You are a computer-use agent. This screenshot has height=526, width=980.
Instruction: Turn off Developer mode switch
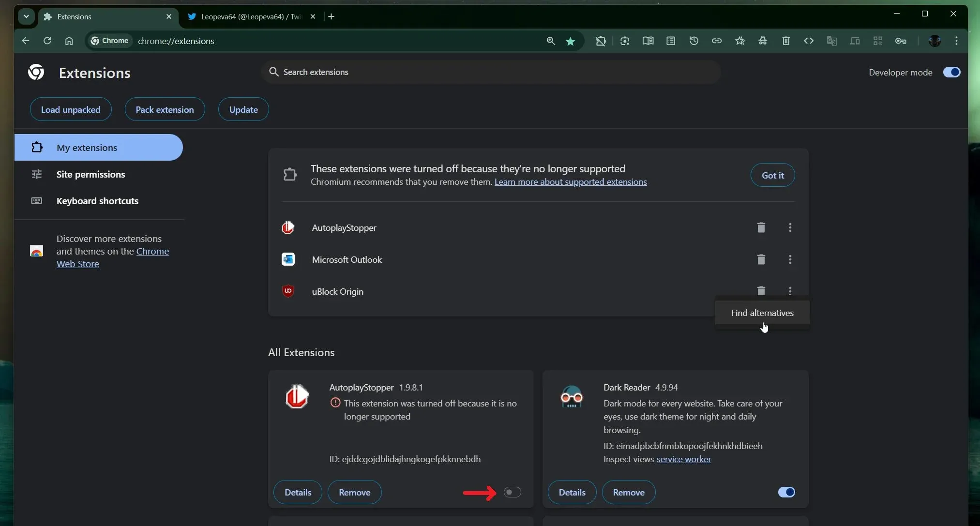951,72
